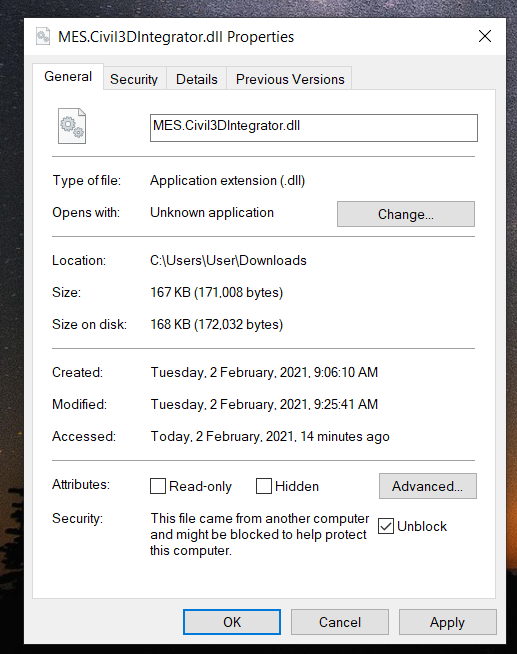Dismiss changes with the Cancel button
Viewport: 517px width, 654px height.
(340, 622)
